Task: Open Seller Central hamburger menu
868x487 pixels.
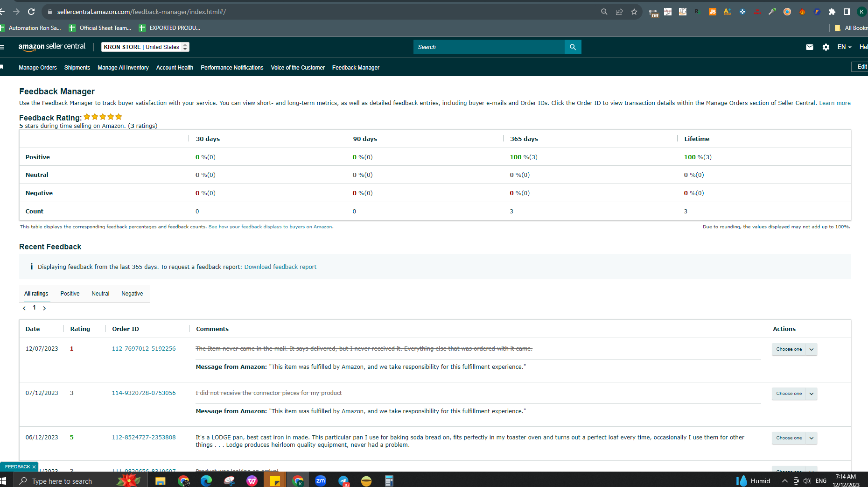Action: point(2,47)
